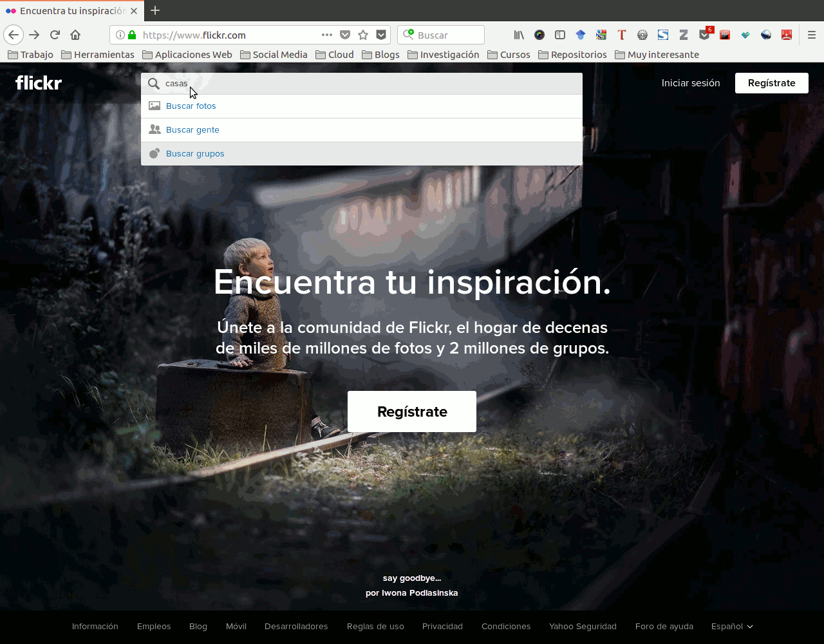The width and height of the screenshot is (824, 644).
Task: Open the Social Media bookmarks folder
Action: pos(274,55)
